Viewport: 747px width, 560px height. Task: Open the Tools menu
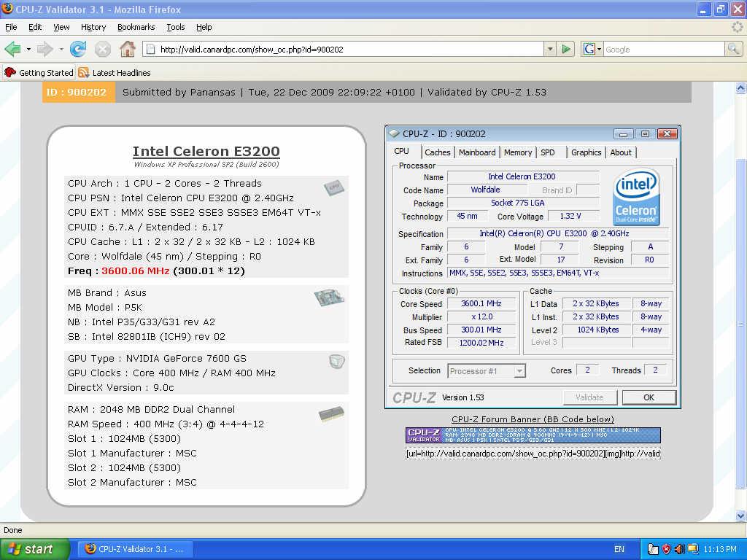coord(175,27)
